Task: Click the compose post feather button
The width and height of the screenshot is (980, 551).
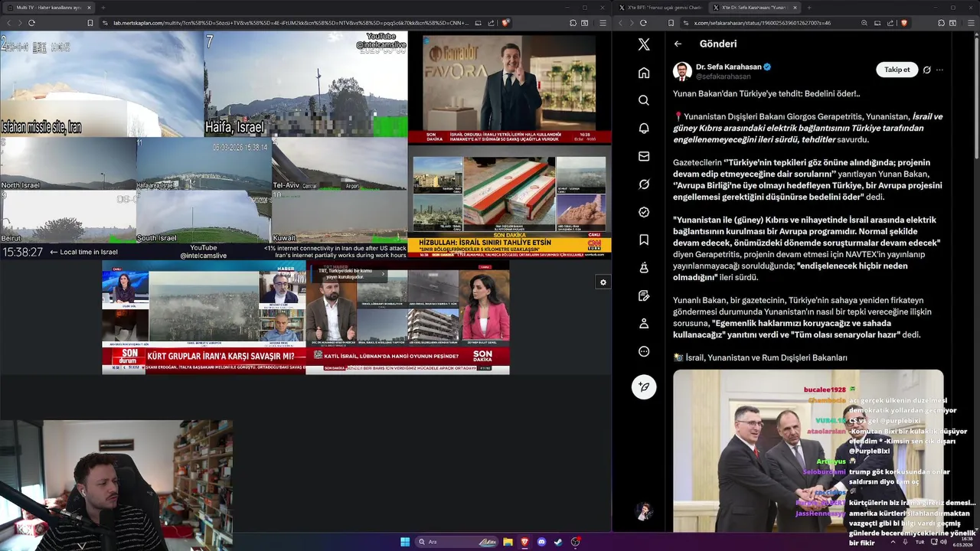Action: click(644, 386)
